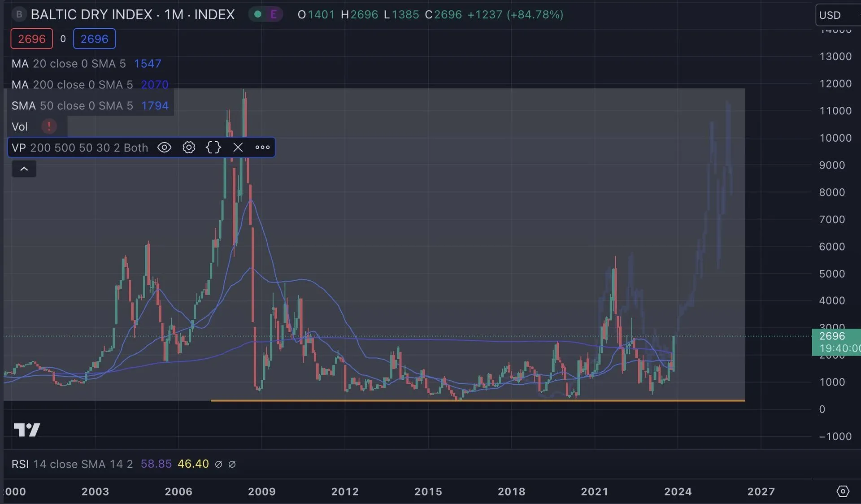861x504 pixels.
Task: Click the 2006 label on the time axis
Action: tap(178, 491)
